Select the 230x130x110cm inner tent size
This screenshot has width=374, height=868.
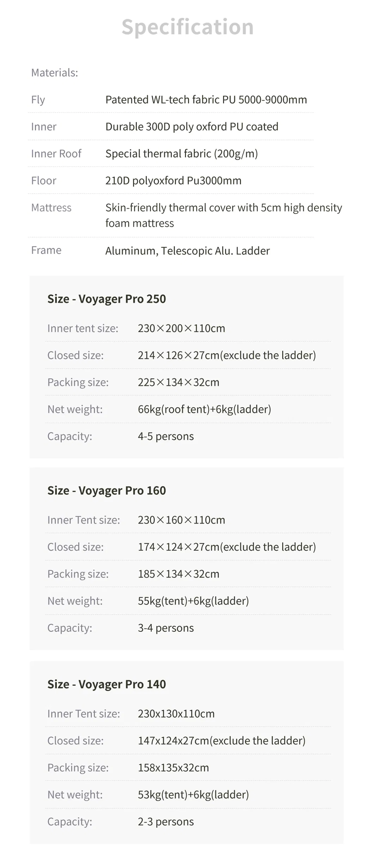coord(176,714)
